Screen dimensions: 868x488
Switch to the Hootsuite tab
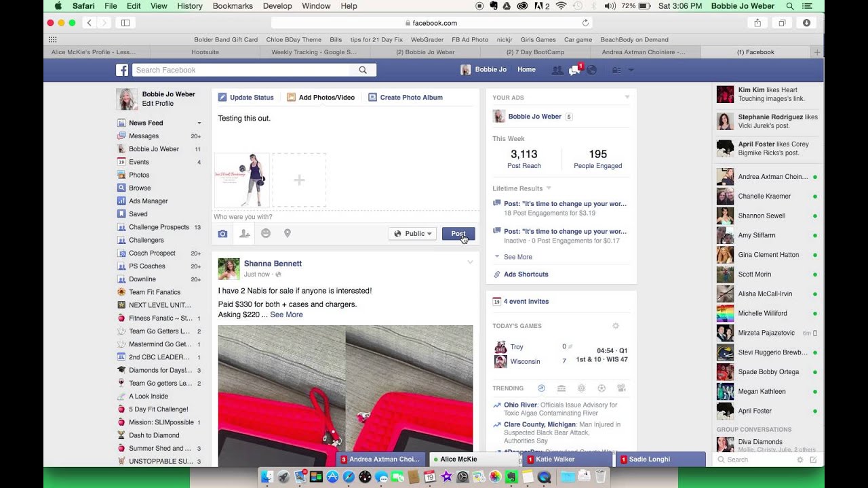pos(205,52)
